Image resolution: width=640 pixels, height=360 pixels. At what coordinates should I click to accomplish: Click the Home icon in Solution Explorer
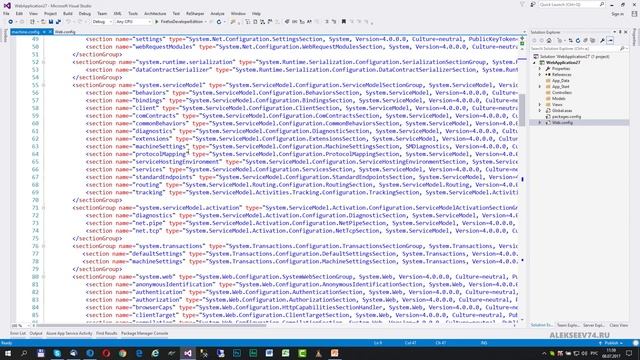pos(549,40)
